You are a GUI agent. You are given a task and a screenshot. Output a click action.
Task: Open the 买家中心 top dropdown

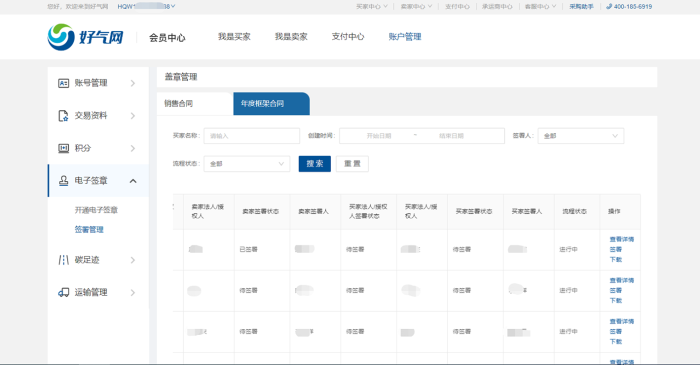click(371, 7)
